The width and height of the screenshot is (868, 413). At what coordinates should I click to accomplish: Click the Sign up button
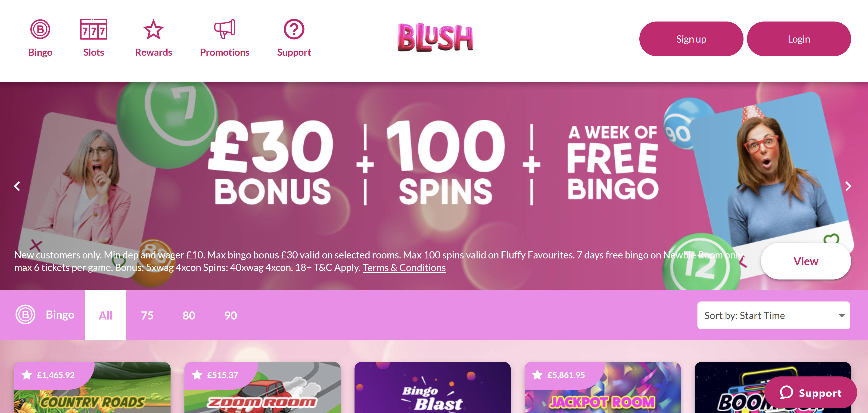pyautogui.click(x=691, y=39)
